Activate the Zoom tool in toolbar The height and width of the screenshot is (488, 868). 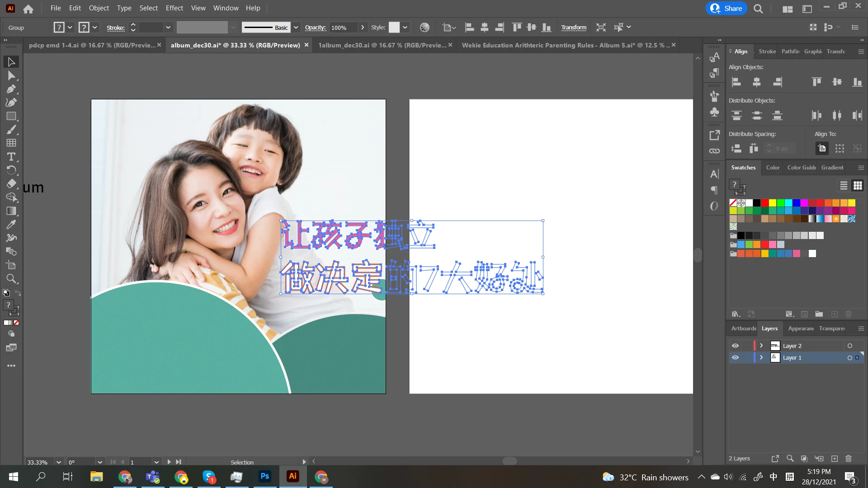tap(11, 279)
